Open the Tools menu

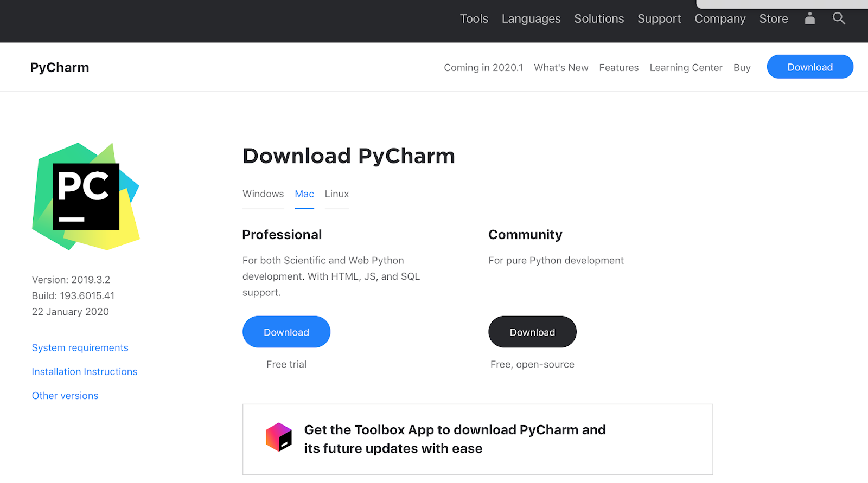474,18
